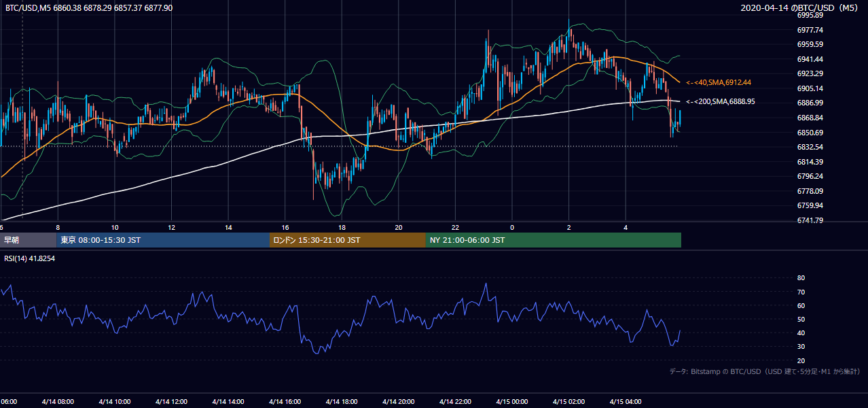Click price axis value 6759.94
Screen dimensions: 868x408
coord(810,205)
